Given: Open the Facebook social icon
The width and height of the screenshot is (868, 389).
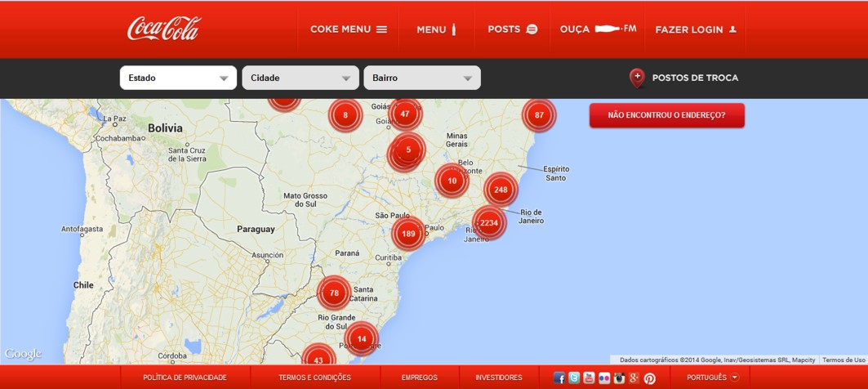Looking at the screenshot, I should (559, 378).
